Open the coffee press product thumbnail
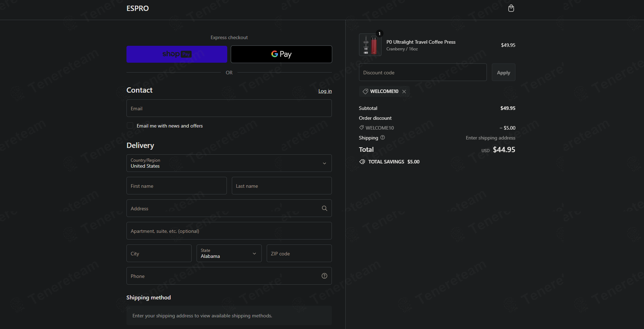644x329 pixels. pos(370,45)
